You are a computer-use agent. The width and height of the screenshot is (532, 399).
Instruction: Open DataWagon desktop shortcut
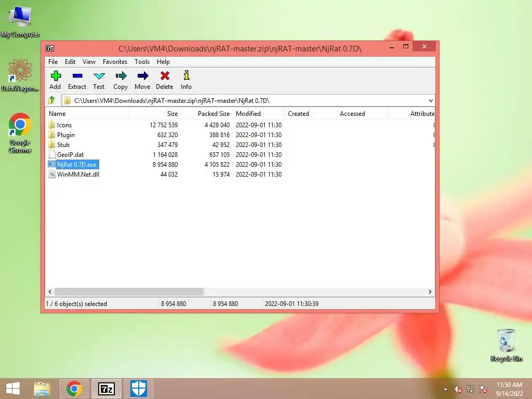tap(20, 75)
